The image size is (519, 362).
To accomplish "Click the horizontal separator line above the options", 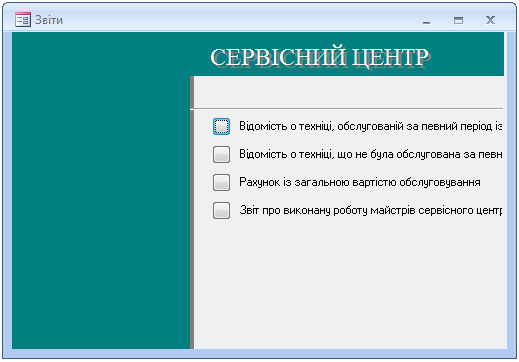I will (x=347, y=109).
